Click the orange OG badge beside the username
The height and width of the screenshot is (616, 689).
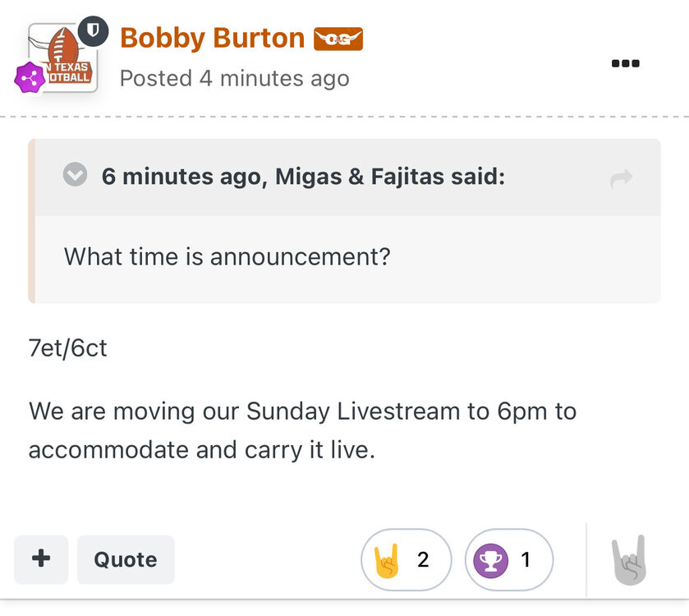[338, 39]
